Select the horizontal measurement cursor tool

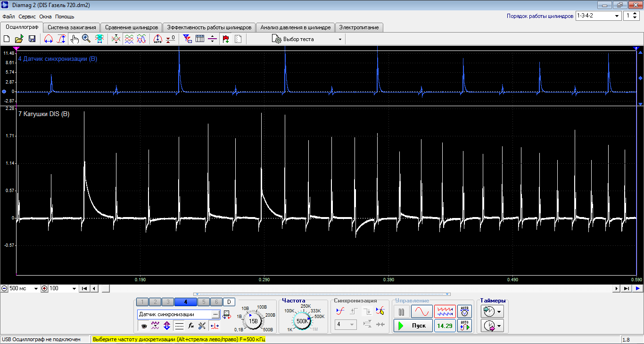coord(48,39)
